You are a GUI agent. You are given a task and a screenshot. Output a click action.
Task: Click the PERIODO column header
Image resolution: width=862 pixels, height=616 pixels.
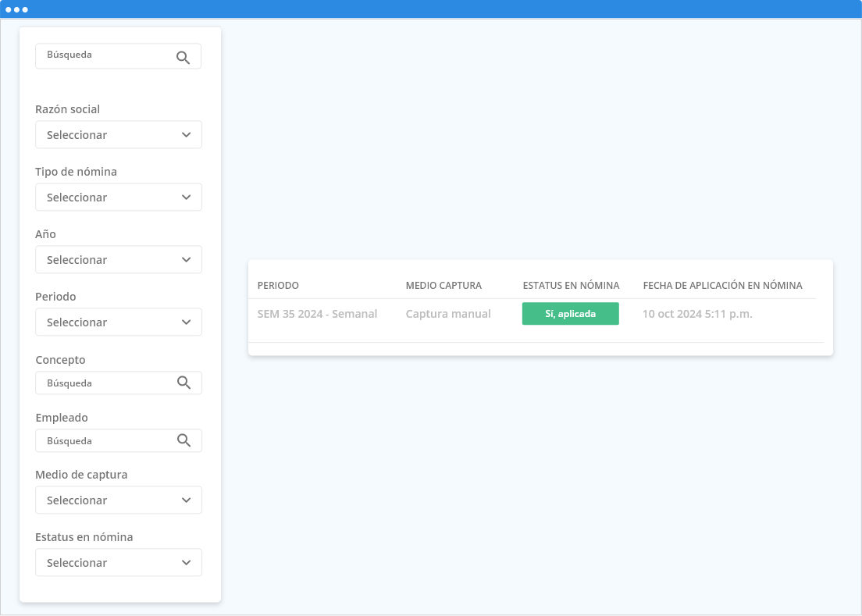pos(278,286)
